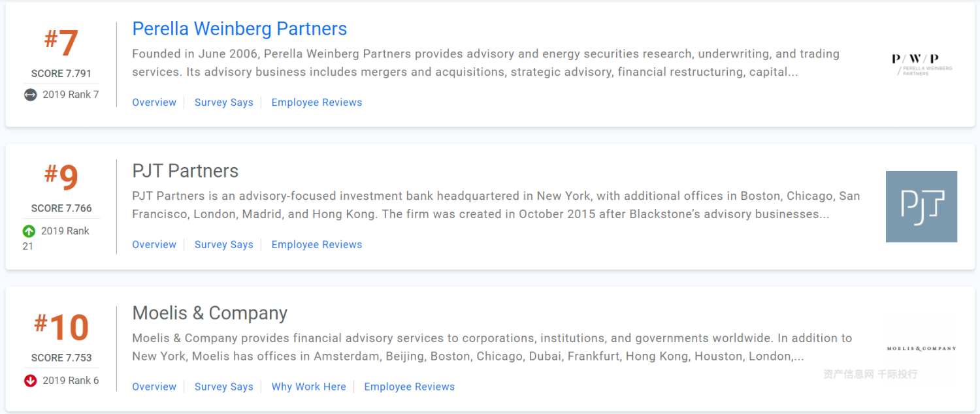Screen dimensions: 980x414
Task: Click the Moelis & Company logo
Action: (x=921, y=349)
